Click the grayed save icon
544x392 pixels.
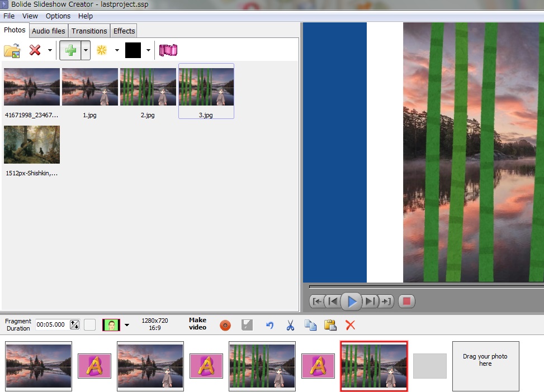tap(247, 325)
